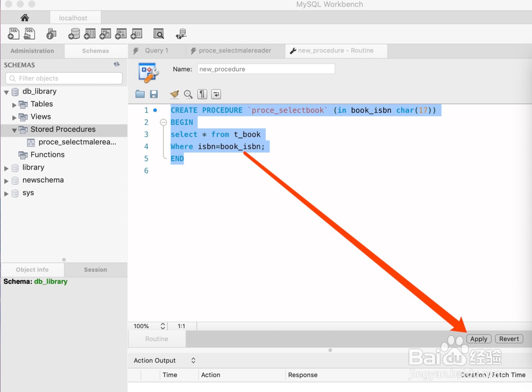
Task: Collapse the db_library schema
Action: 6,92
